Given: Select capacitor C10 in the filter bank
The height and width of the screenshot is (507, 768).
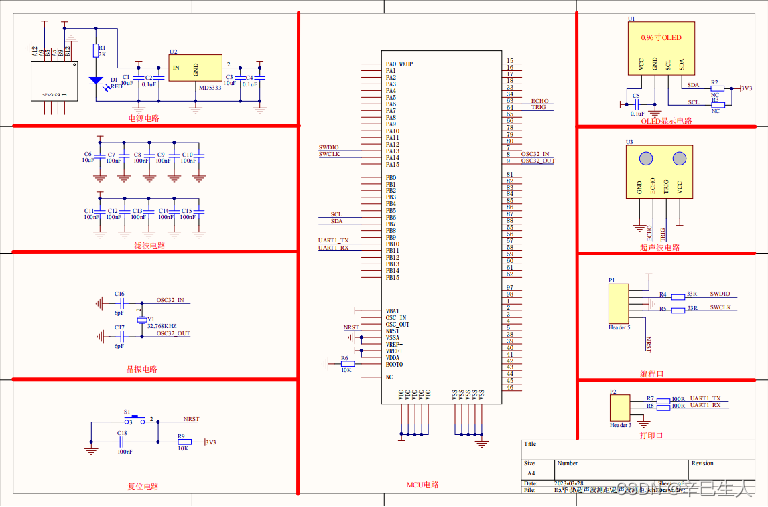Looking at the screenshot, I should [199, 156].
